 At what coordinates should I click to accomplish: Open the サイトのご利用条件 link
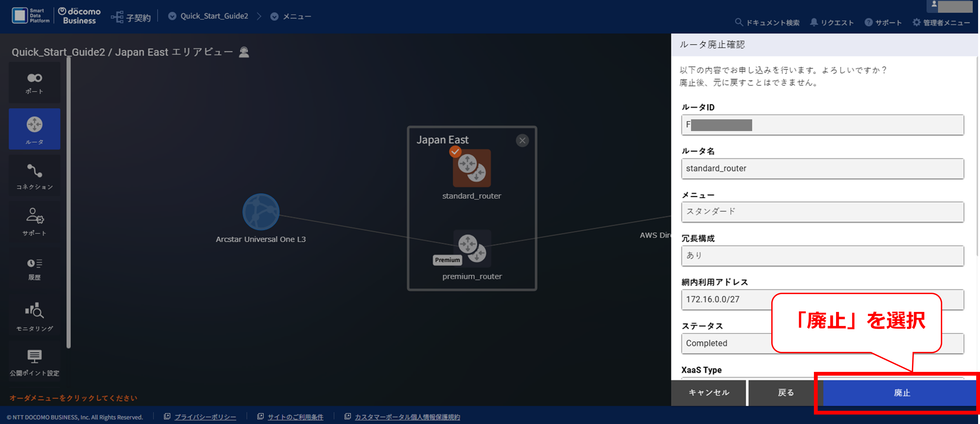tap(295, 417)
